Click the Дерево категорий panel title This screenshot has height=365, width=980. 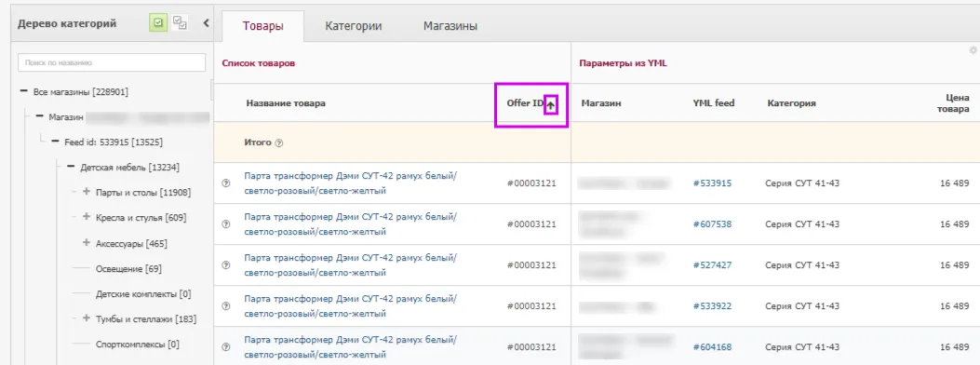[67, 24]
